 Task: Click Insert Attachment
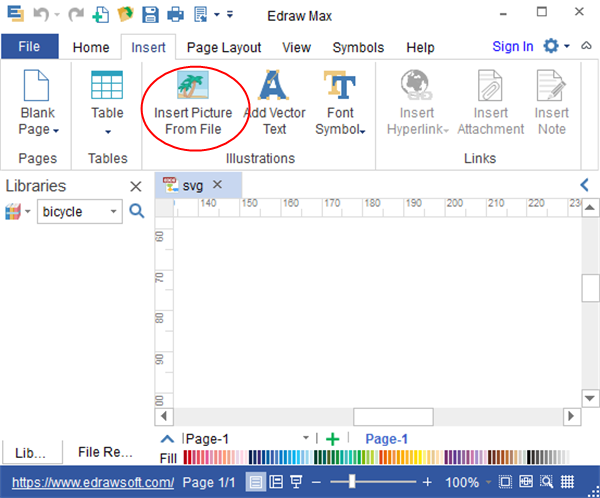491,103
